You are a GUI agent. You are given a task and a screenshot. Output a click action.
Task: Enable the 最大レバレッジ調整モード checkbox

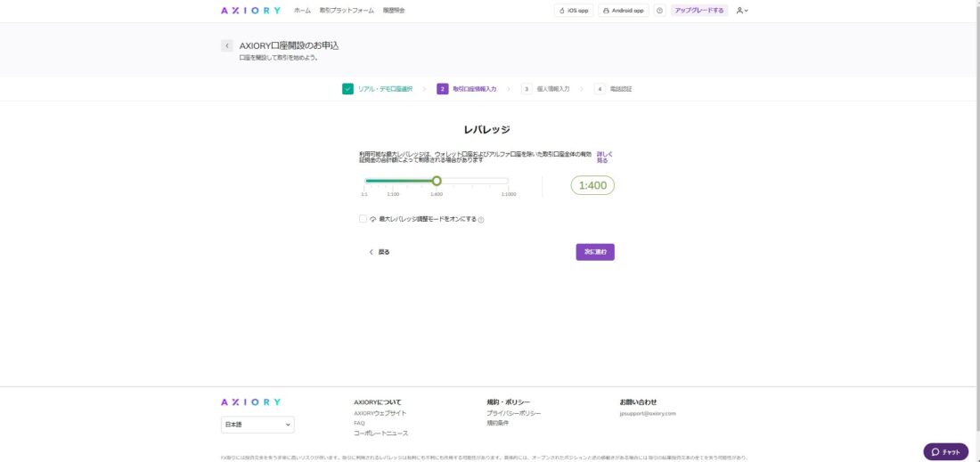pos(363,218)
